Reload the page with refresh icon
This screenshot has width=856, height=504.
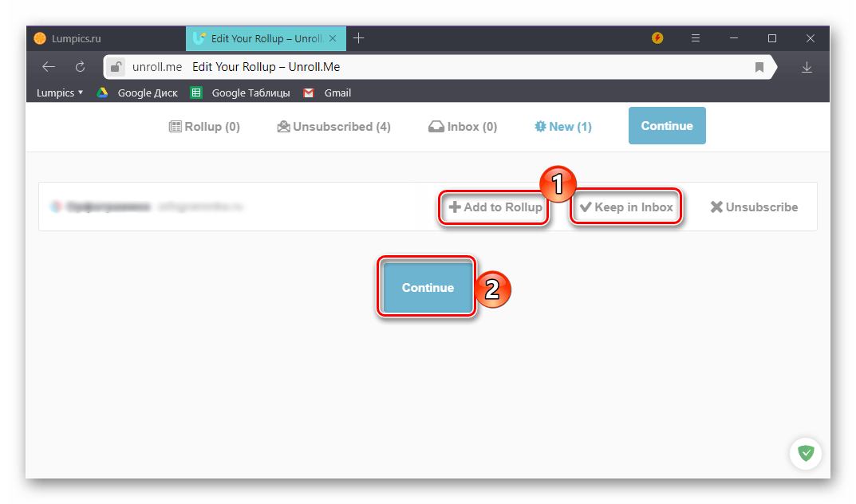80,67
